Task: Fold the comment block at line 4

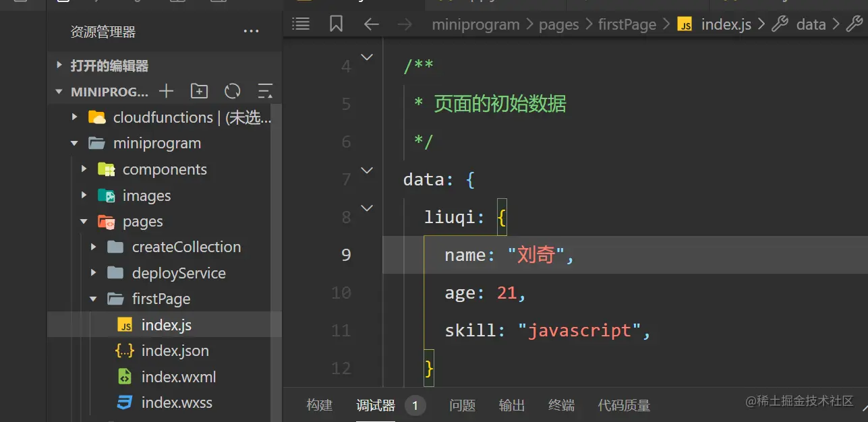Action: 367,57
